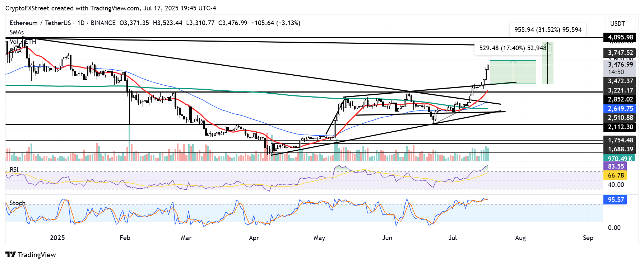Click the TradingView logo icon
Image resolution: width=644 pixels, height=264 pixels.
coord(11,255)
